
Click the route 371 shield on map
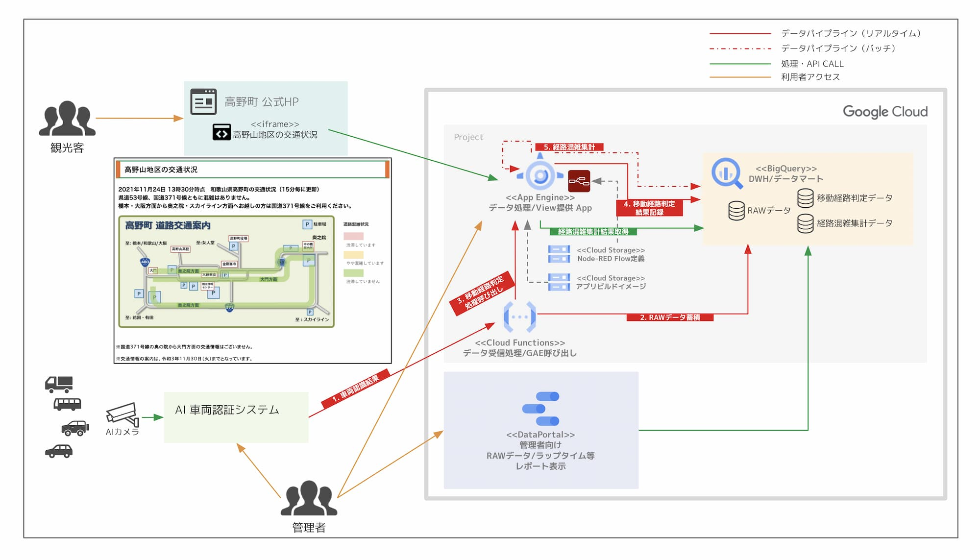pos(229,308)
